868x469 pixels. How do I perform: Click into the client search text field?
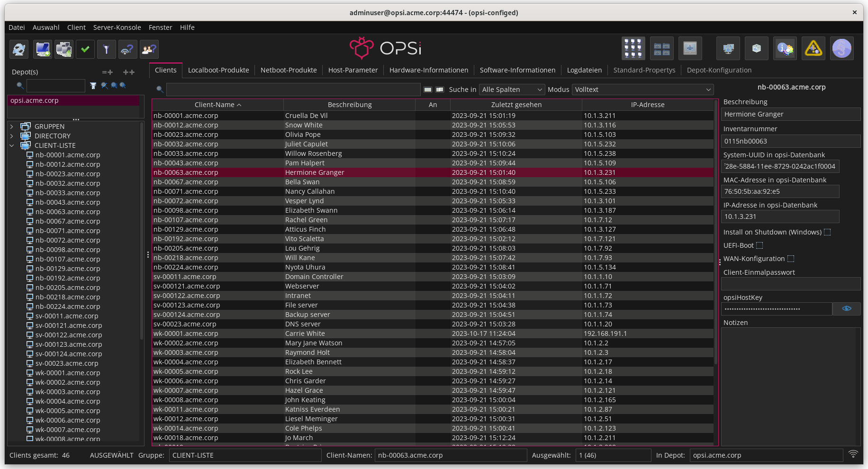tap(293, 90)
